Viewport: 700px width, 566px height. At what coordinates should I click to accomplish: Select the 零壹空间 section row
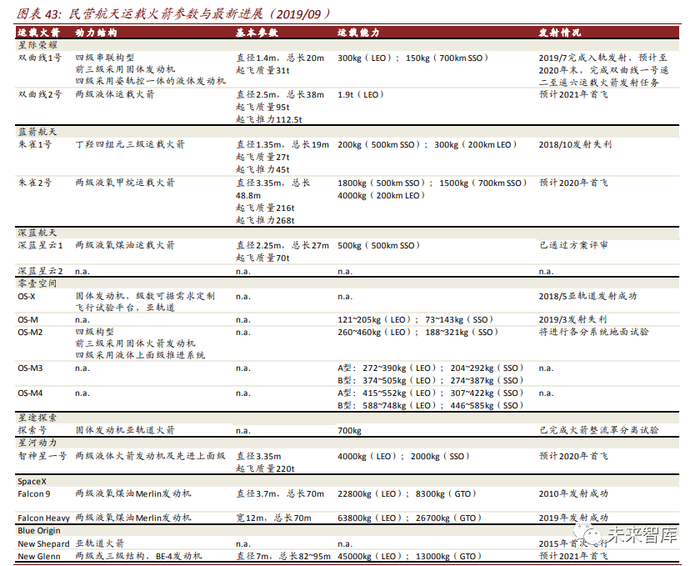pyautogui.click(x=347, y=283)
